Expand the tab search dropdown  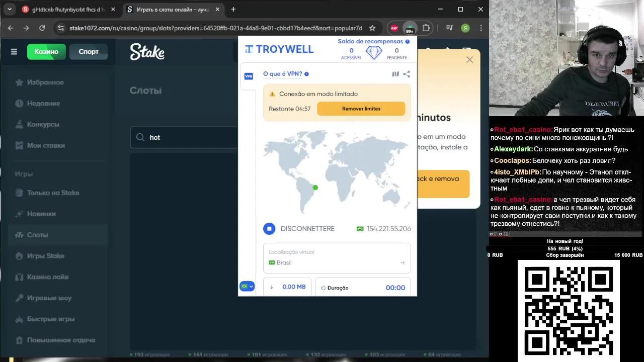(10, 9)
